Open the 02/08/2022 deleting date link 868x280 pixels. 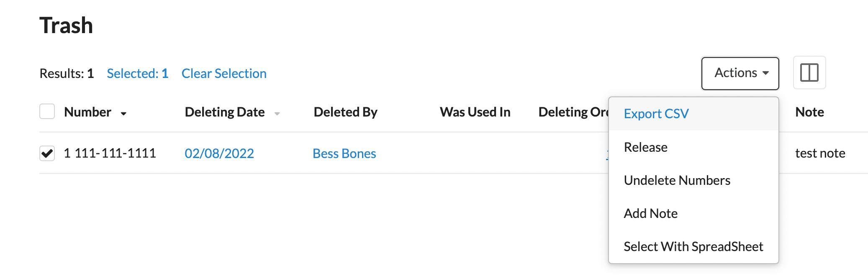tap(219, 153)
